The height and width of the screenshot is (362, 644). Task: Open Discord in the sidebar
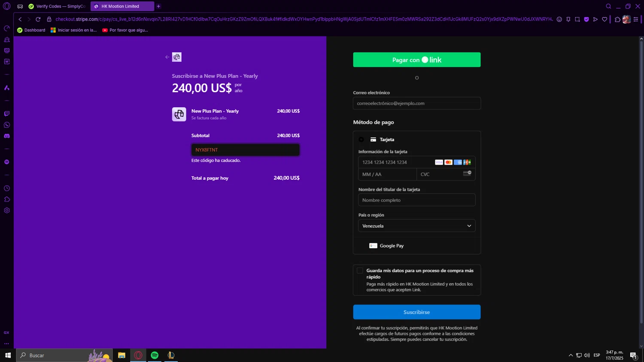[7, 136]
